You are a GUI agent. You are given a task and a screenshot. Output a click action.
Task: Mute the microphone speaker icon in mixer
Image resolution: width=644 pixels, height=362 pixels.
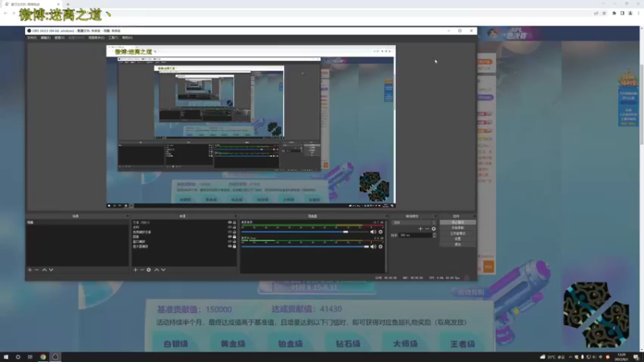point(373,247)
